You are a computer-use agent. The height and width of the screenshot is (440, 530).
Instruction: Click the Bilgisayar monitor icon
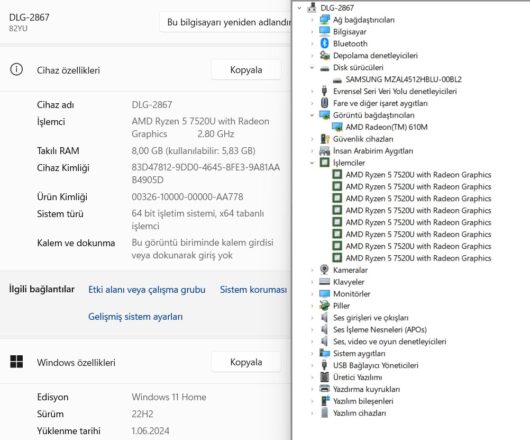point(324,31)
